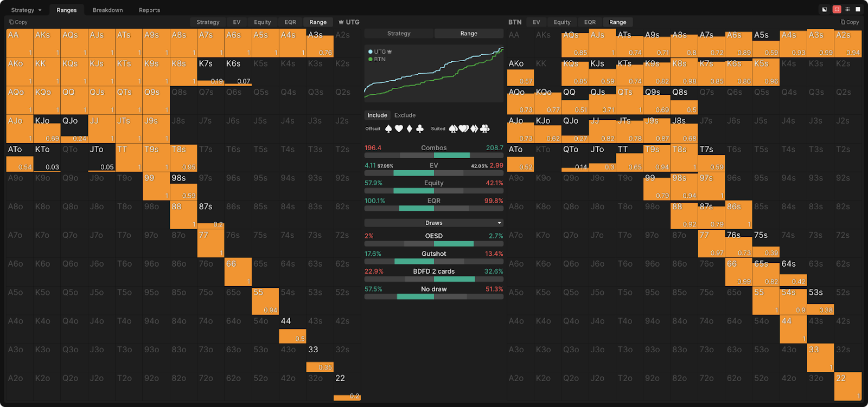Copy the BTN range
The image size is (868, 407).
pyautogui.click(x=850, y=22)
